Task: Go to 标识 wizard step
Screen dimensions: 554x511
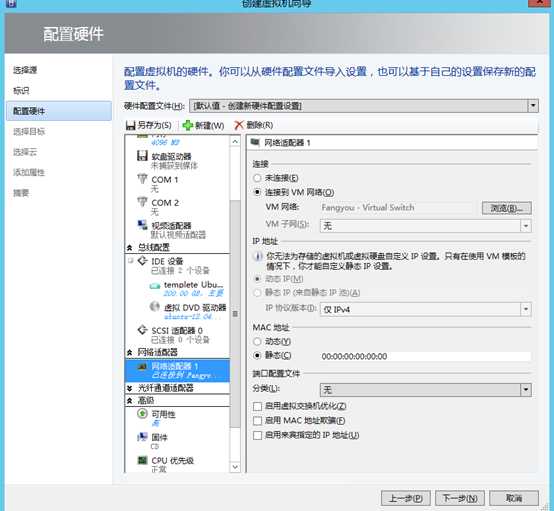Action: [21, 90]
